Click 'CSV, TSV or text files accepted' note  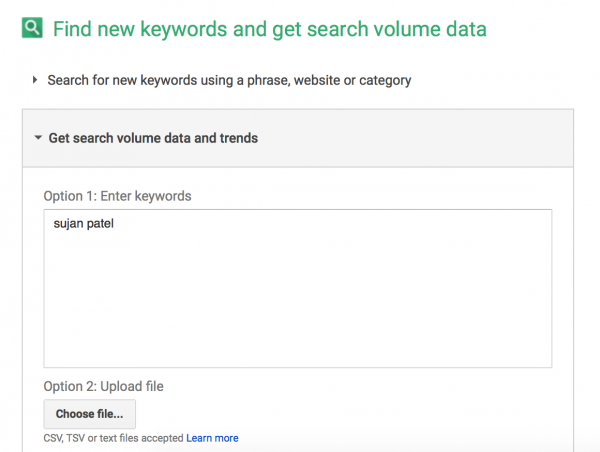coord(113,438)
